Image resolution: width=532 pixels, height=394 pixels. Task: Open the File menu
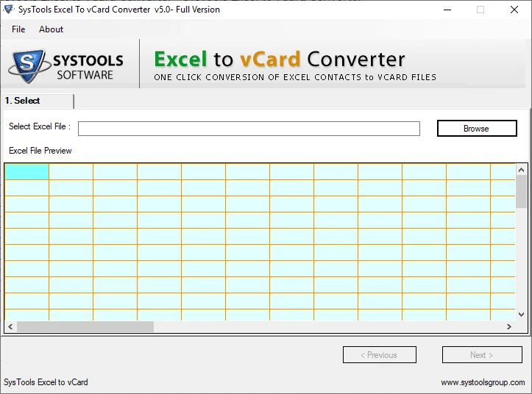click(x=18, y=29)
